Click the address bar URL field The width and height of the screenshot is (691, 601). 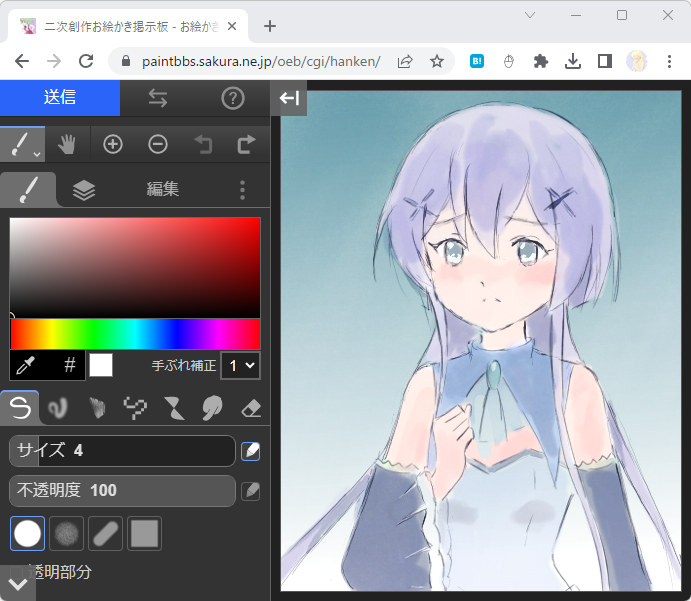coord(261,61)
